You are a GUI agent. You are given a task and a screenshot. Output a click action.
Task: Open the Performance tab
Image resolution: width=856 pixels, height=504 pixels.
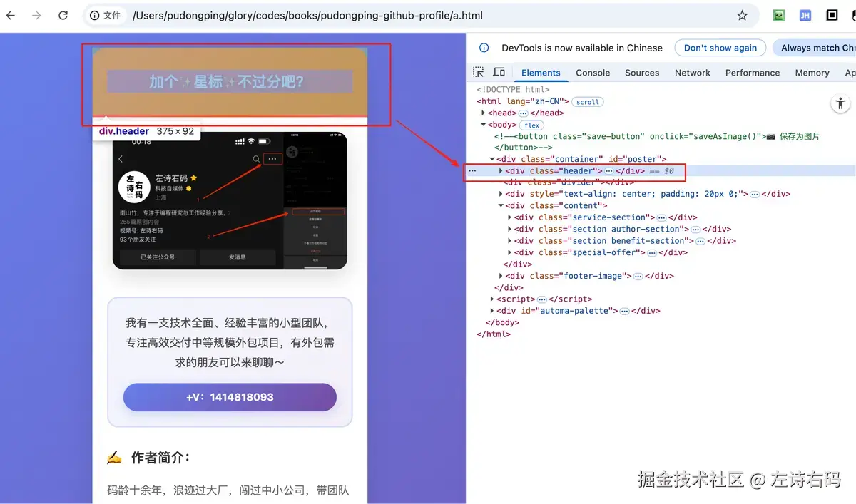(753, 73)
